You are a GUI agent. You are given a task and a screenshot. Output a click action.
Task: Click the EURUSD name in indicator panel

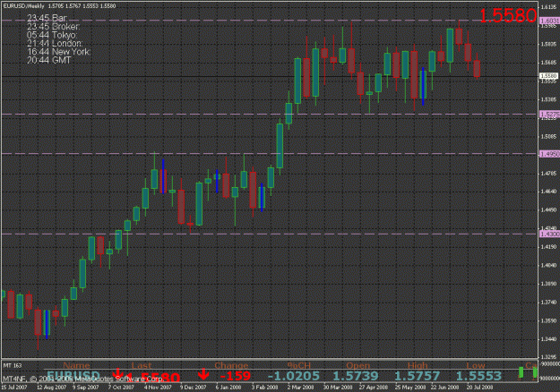pos(73,376)
